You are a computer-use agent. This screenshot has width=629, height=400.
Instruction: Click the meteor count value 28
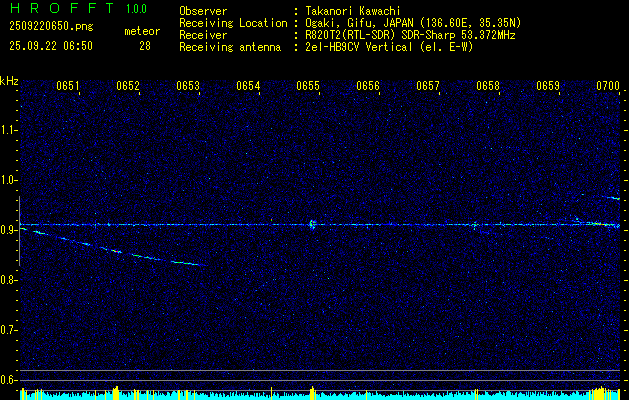click(x=145, y=46)
